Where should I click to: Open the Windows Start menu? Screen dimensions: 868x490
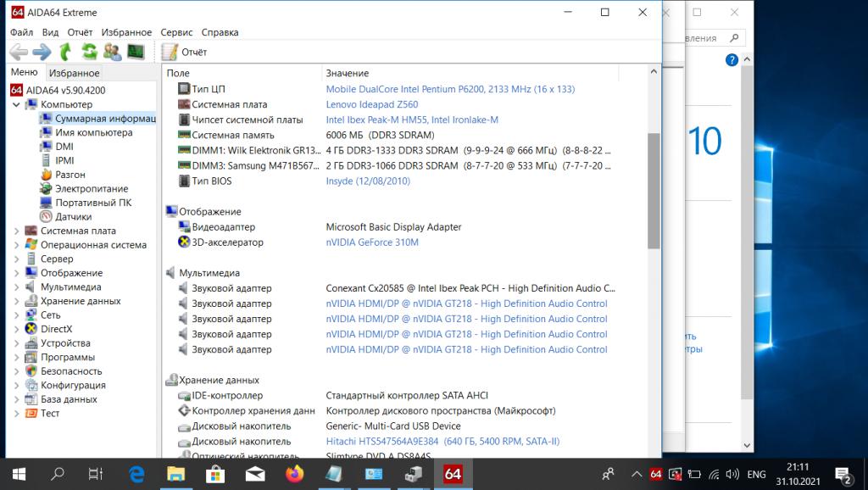pyautogui.click(x=19, y=474)
